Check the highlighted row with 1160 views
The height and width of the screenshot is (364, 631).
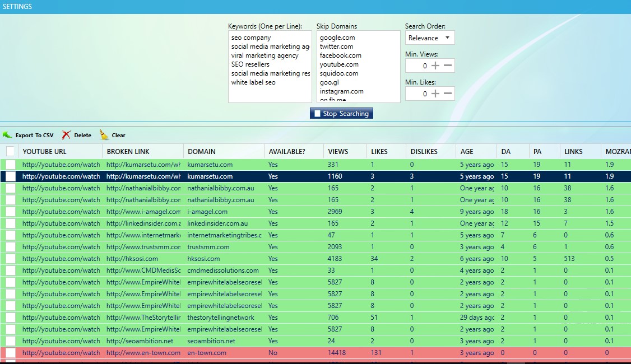11,176
